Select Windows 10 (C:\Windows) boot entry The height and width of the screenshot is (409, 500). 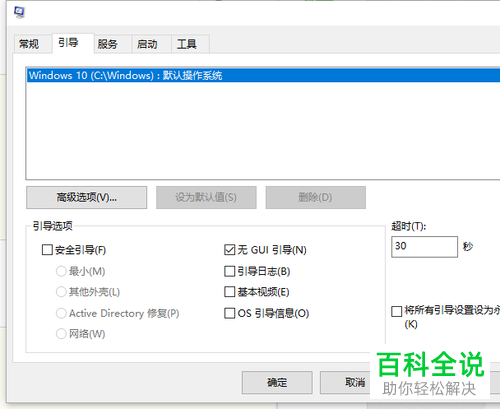[263, 75]
